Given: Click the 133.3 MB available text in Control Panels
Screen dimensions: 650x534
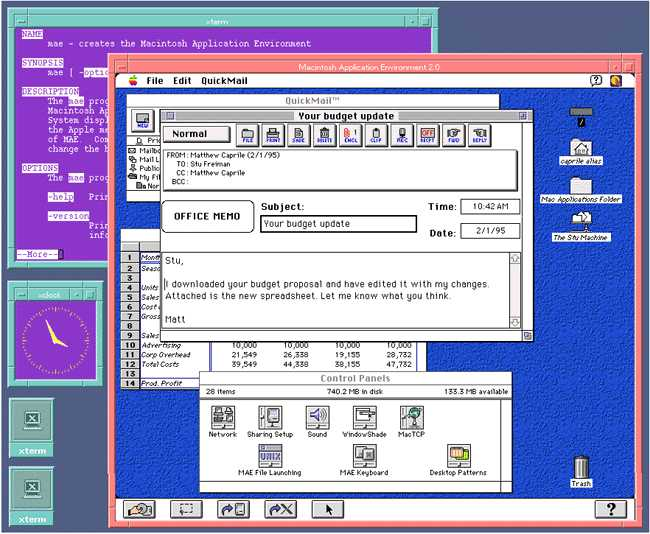Looking at the screenshot, I should tap(476, 391).
